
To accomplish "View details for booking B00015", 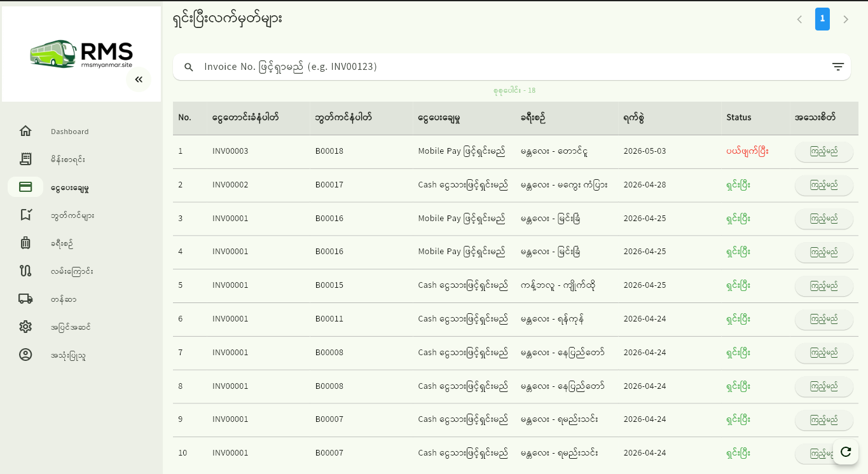I will coord(823,285).
